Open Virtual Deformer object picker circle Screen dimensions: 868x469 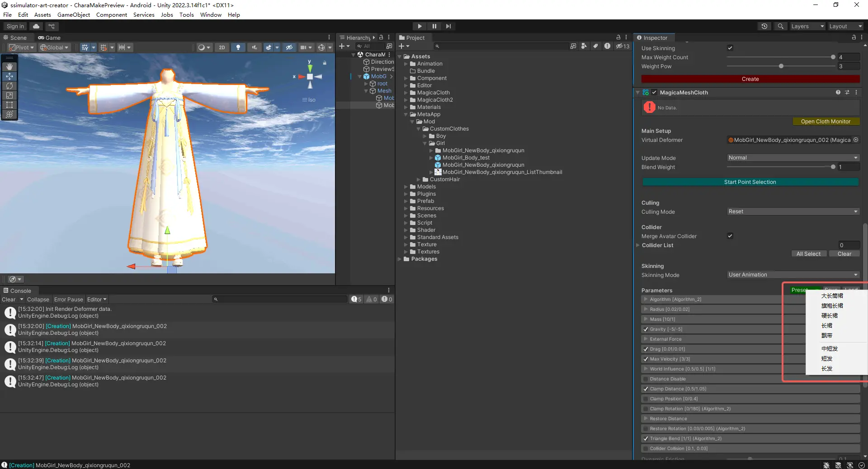tap(856, 140)
